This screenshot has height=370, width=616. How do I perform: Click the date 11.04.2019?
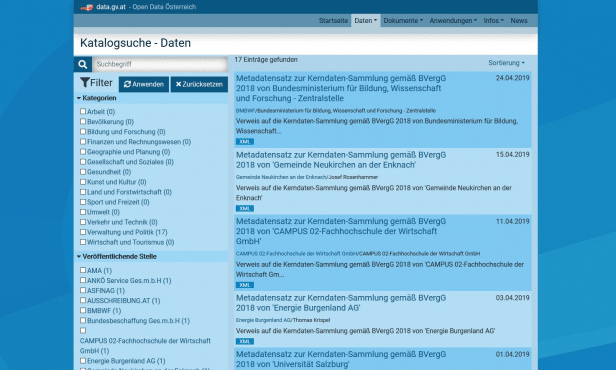[512, 221]
